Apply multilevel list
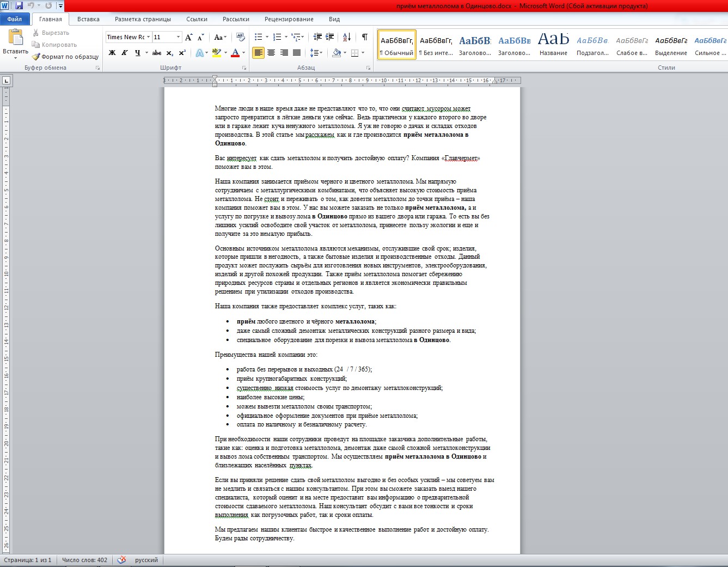This screenshot has height=567, width=728. pyautogui.click(x=296, y=37)
